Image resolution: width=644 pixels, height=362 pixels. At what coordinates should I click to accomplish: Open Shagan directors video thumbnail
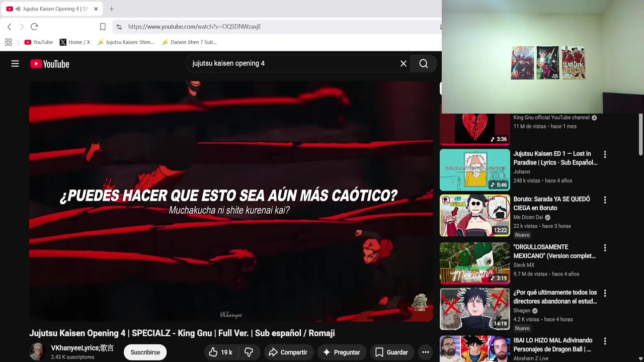(x=475, y=309)
